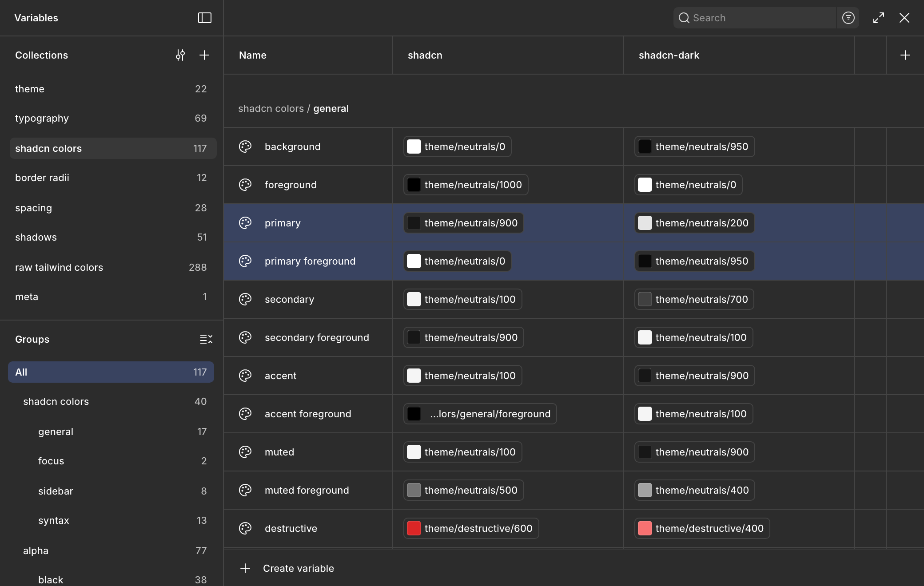Image resolution: width=924 pixels, height=586 pixels.
Task: Click pink swatch of destructive/400
Action: (x=645, y=528)
